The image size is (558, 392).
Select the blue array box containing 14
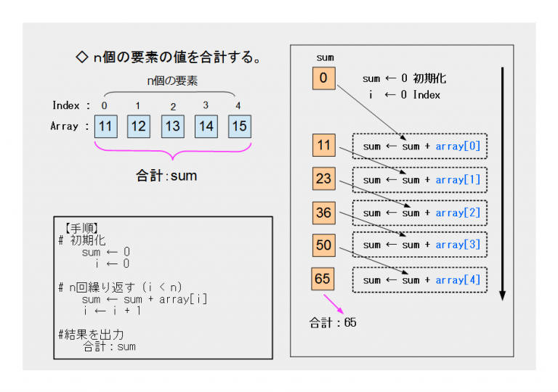point(206,126)
